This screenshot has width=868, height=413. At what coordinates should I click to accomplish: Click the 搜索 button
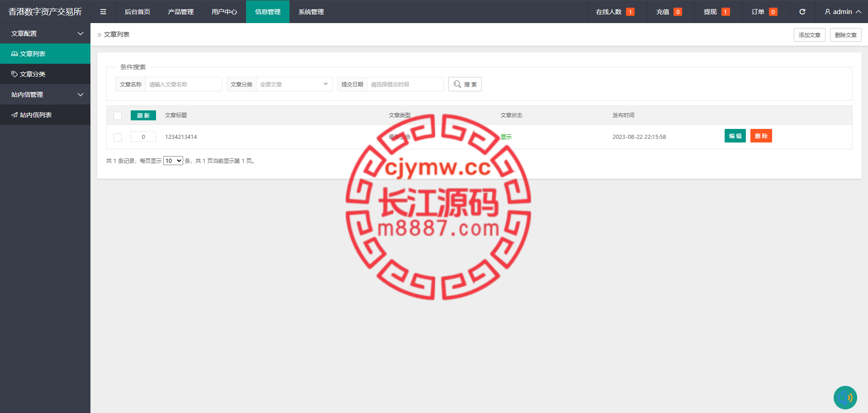coord(465,84)
